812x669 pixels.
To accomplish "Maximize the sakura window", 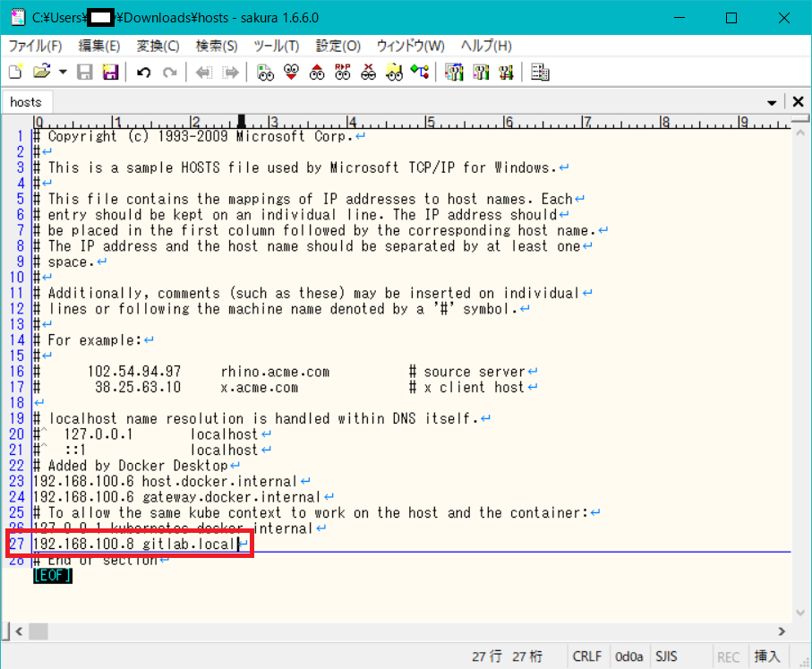I will 731,18.
